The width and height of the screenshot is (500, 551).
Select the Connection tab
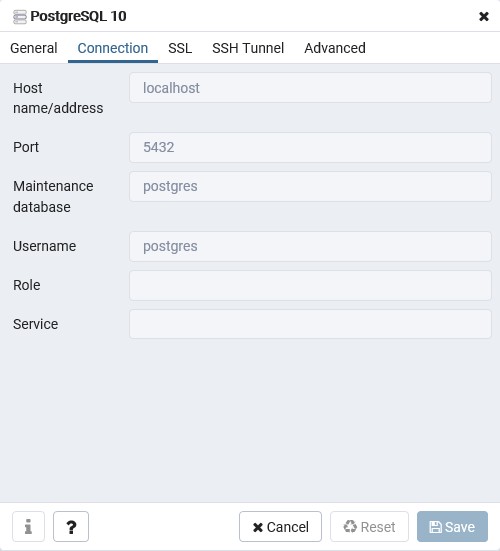113,48
